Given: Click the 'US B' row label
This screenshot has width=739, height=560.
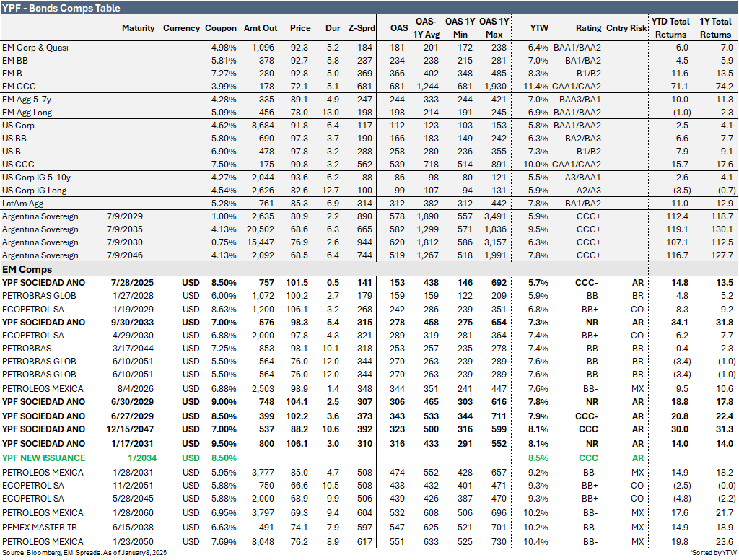Looking at the screenshot, I should [12, 152].
